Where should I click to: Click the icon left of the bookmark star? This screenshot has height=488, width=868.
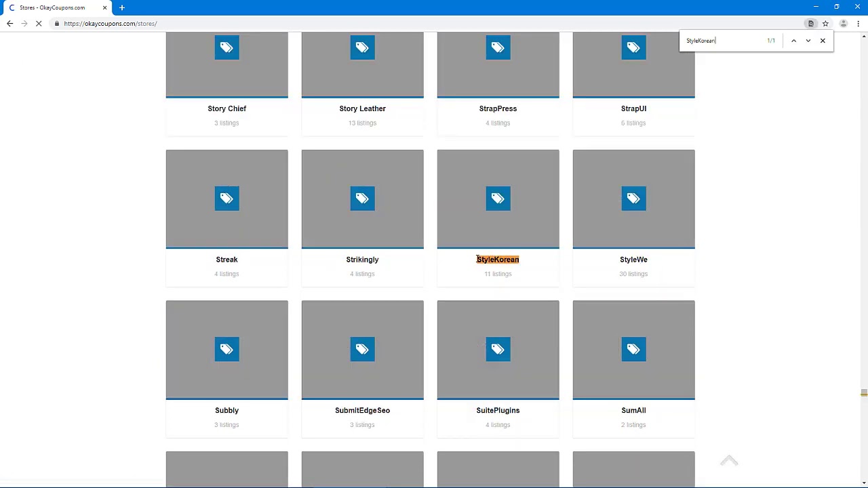point(810,24)
